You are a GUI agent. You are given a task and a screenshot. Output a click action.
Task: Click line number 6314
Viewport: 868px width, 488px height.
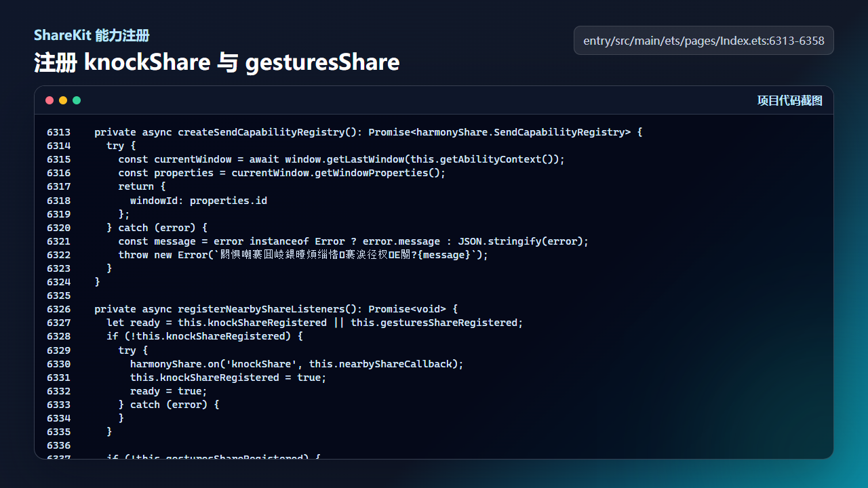[x=58, y=146]
